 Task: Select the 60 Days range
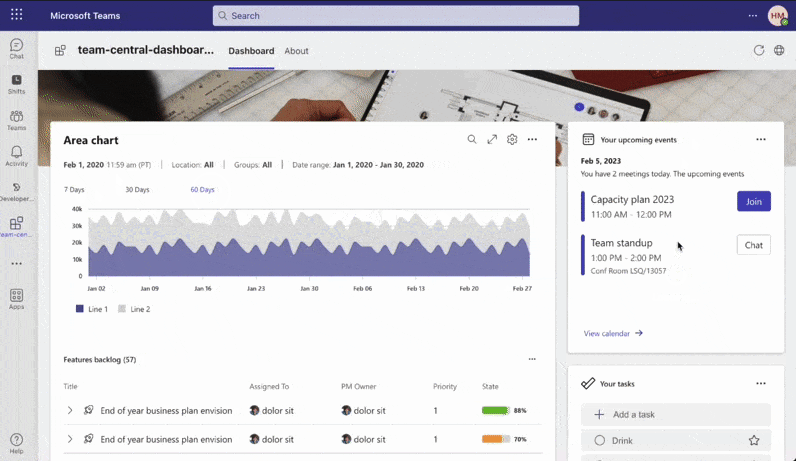click(x=202, y=189)
